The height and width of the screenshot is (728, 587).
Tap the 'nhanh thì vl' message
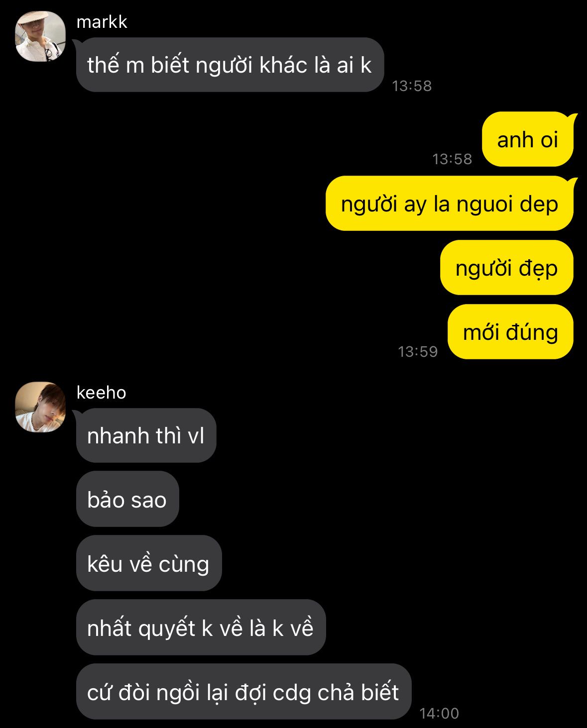(146, 435)
